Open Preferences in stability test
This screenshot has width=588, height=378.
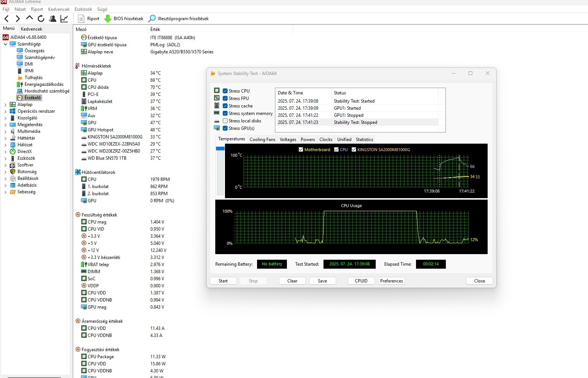pyautogui.click(x=391, y=281)
